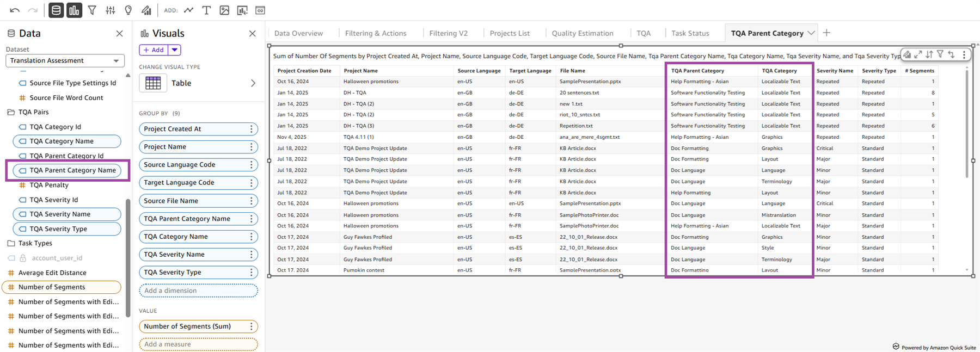Switch to the Quality Estimation tab

(582, 33)
